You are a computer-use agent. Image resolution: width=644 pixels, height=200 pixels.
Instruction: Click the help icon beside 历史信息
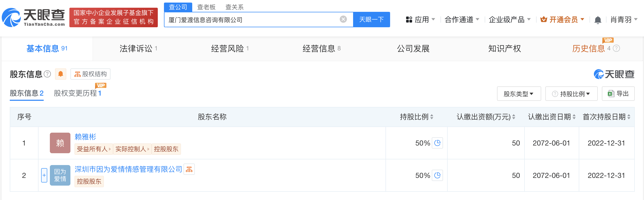point(617,48)
